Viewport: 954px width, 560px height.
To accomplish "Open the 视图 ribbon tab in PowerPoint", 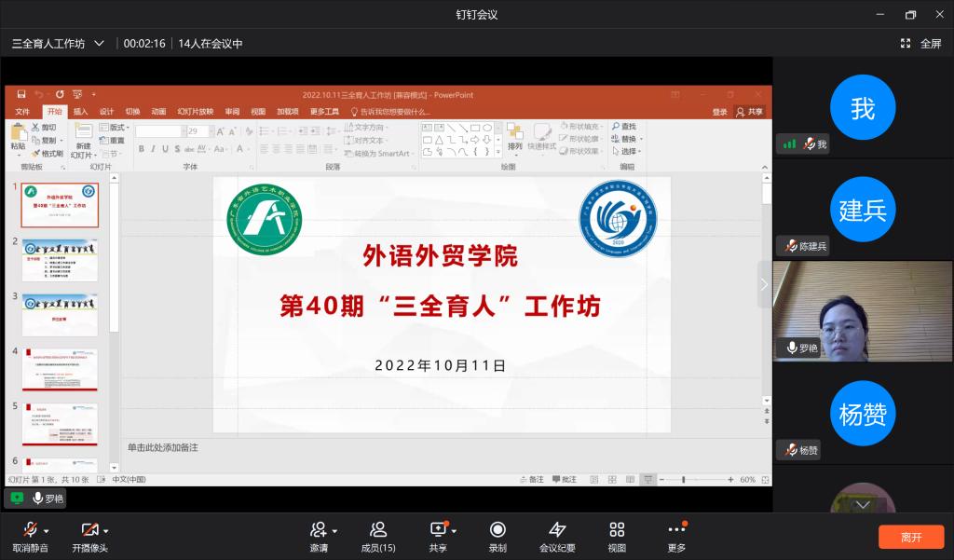I will tap(259, 112).
